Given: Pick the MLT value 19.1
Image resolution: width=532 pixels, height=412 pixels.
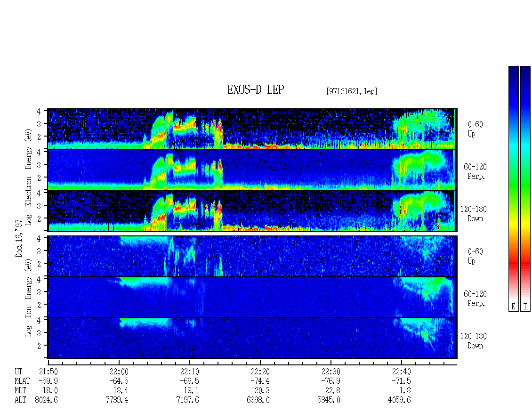Looking at the screenshot, I should pyautogui.click(x=191, y=390).
